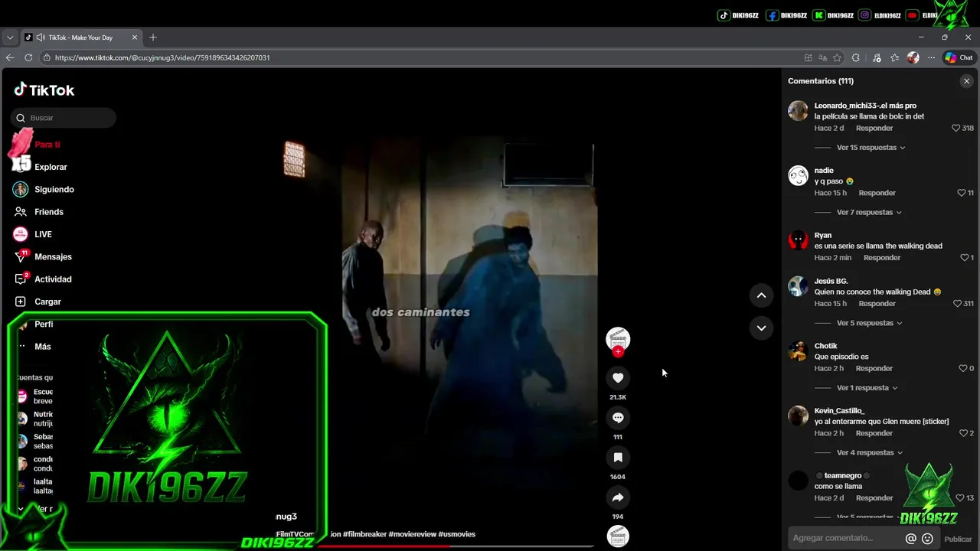Open Friends in the sidebar
980x551 pixels.
(x=48, y=212)
